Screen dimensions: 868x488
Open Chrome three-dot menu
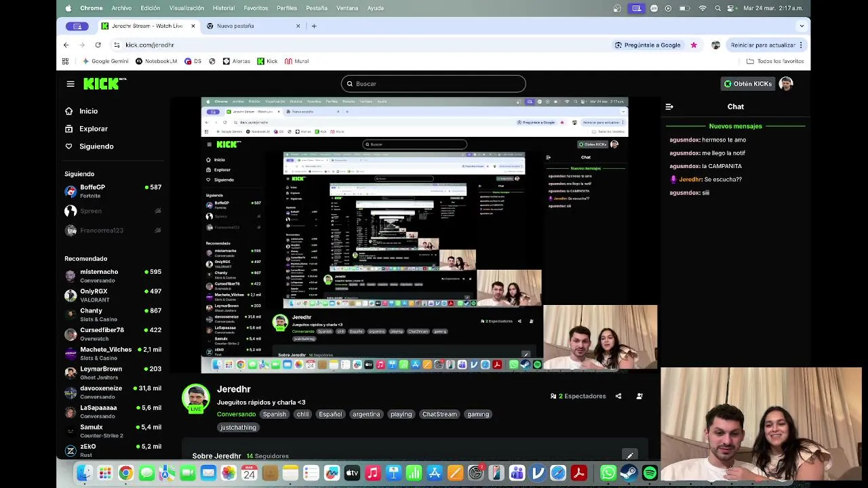click(801, 45)
